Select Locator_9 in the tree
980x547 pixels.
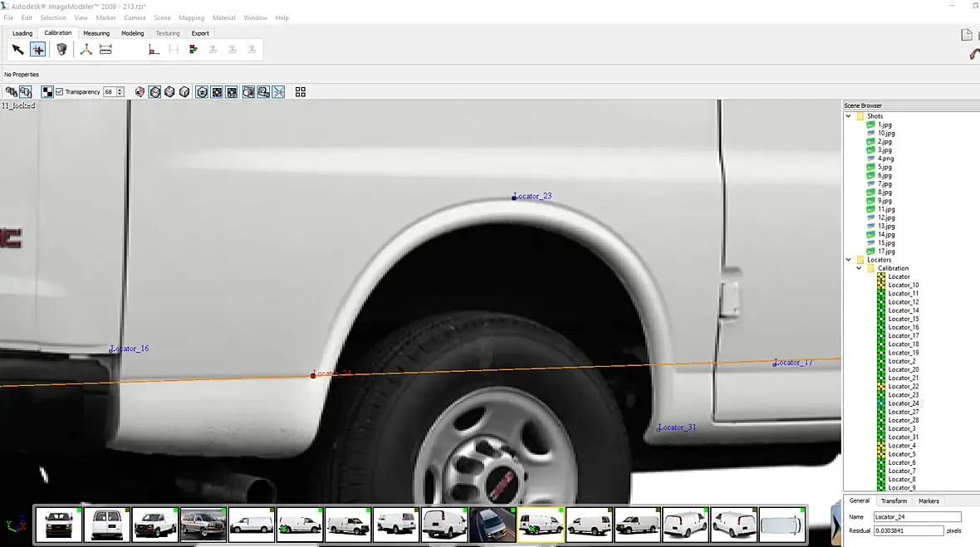pos(902,488)
